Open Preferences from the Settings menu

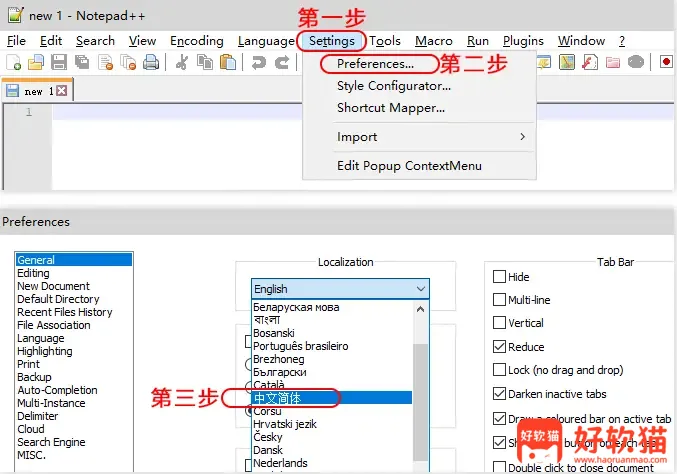point(375,64)
